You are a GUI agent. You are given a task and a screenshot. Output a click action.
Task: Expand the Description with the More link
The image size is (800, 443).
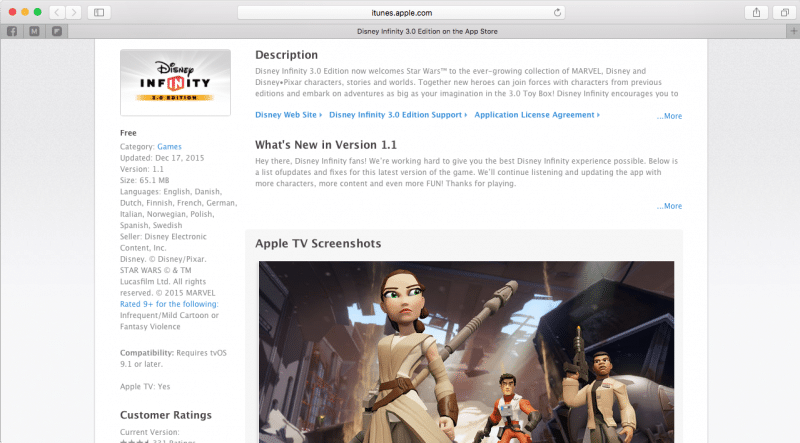click(x=669, y=116)
